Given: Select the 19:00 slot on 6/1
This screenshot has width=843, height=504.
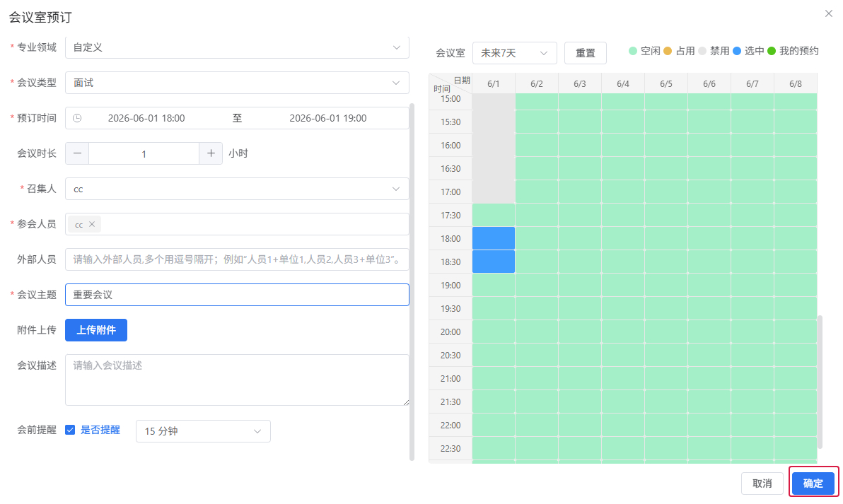Looking at the screenshot, I should pyautogui.click(x=494, y=286).
